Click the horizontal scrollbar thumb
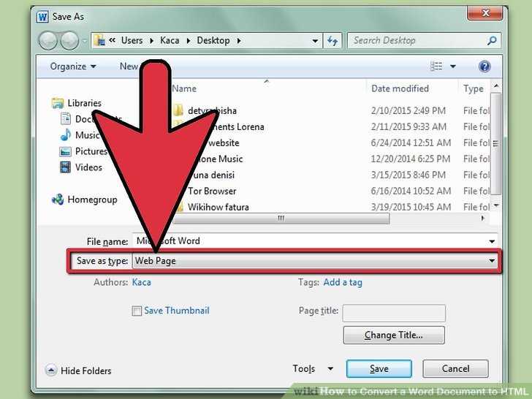Image resolution: width=532 pixels, height=399 pixels. (x=281, y=218)
